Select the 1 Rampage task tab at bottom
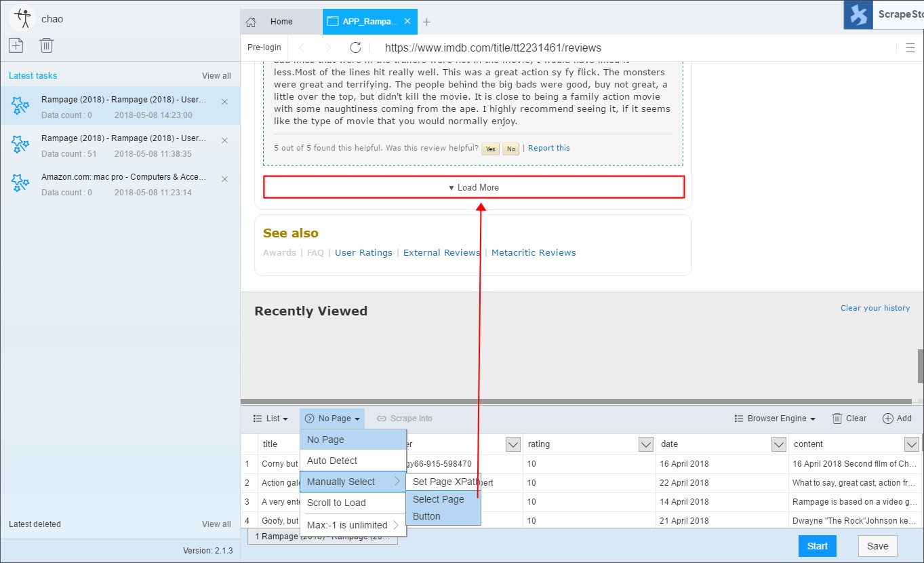924x563 pixels. [323, 537]
